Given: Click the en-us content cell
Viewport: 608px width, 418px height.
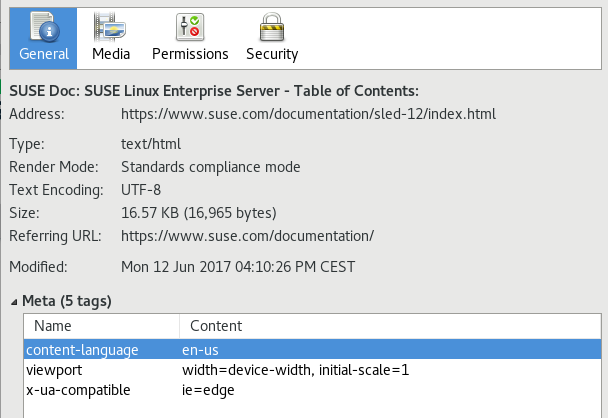Looking at the screenshot, I should tap(200, 350).
